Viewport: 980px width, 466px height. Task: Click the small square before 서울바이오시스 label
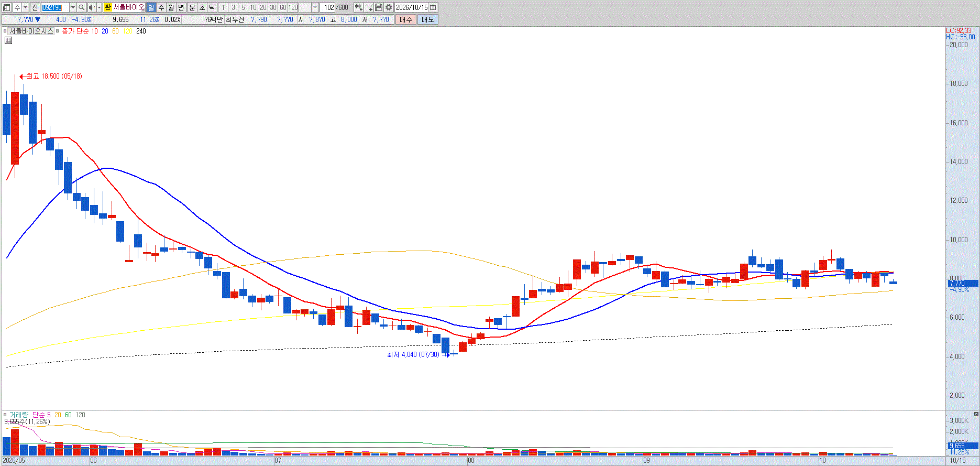5,31
